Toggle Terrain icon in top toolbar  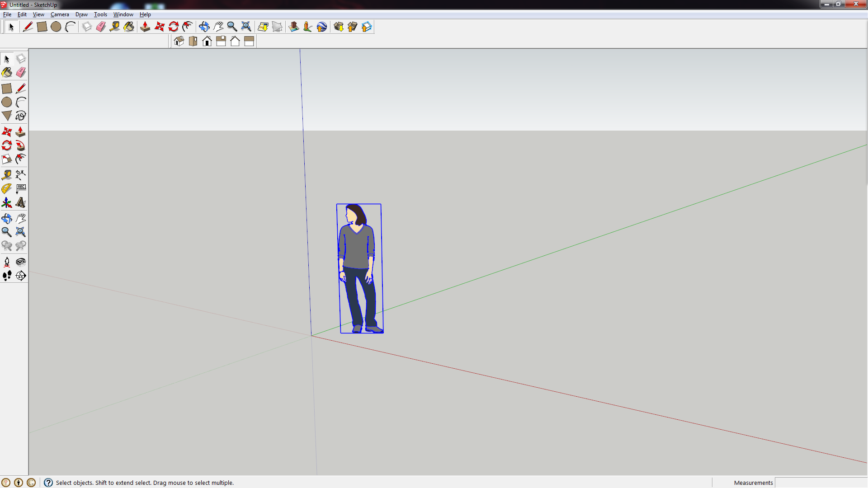(277, 27)
